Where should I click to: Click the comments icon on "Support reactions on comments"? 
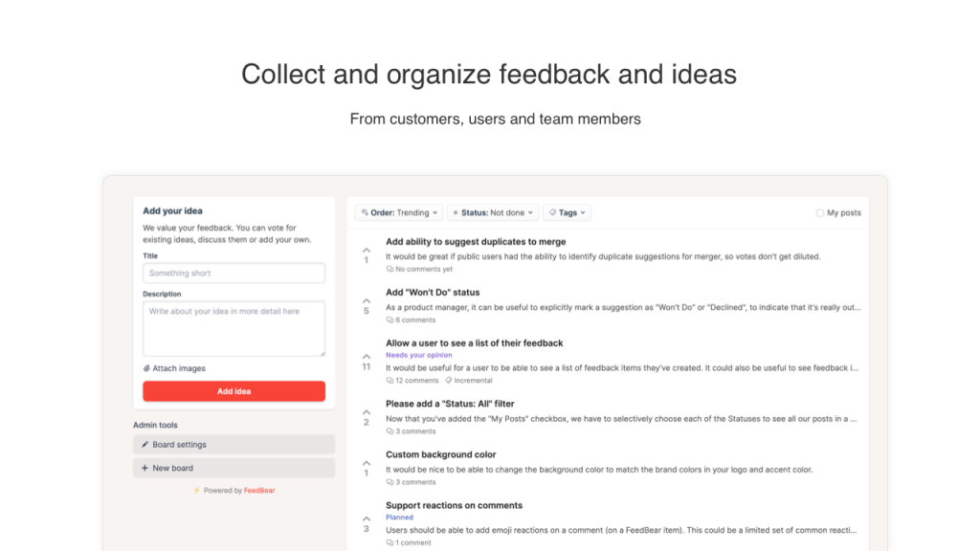(x=391, y=542)
